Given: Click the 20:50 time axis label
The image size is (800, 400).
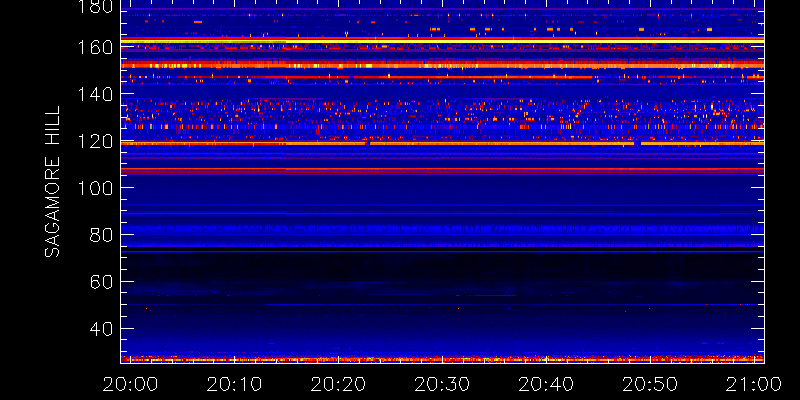Looking at the screenshot, I should 649,384.
